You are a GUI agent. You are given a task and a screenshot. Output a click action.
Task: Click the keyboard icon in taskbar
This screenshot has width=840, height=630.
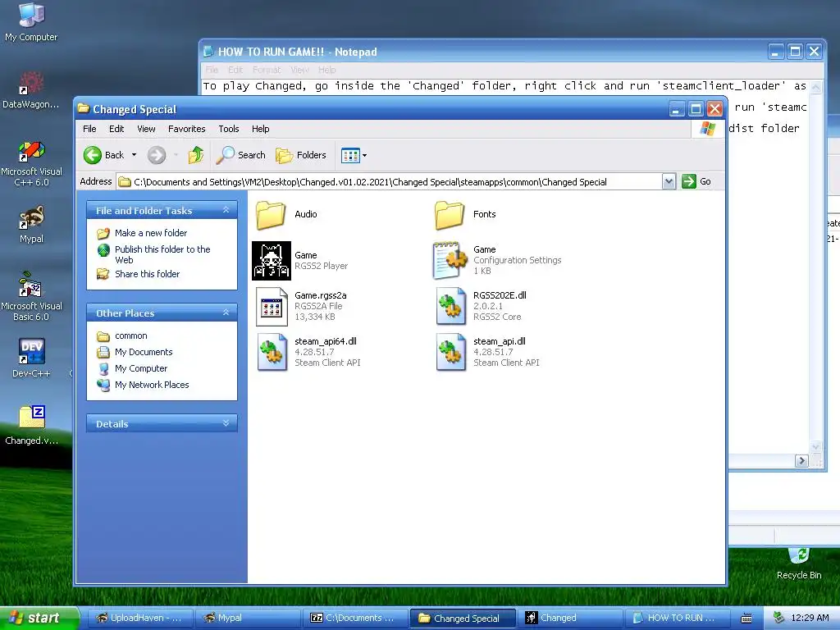point(746,619)
